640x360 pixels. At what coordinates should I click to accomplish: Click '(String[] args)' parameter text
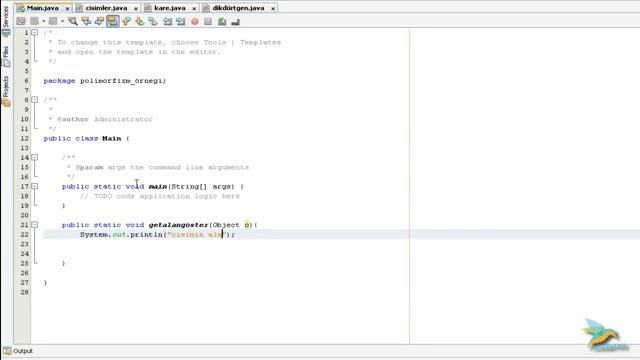pos(202,187)
